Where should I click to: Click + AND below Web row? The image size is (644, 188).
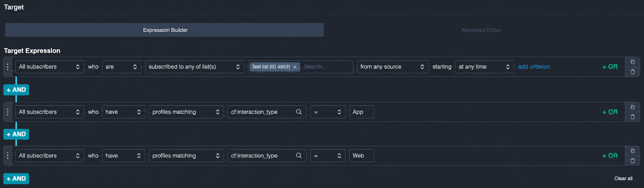tap(16, 179)
